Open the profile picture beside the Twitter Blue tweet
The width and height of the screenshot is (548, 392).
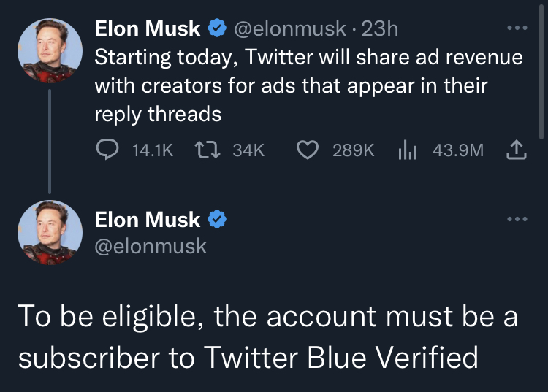click(x=50, y=232)
